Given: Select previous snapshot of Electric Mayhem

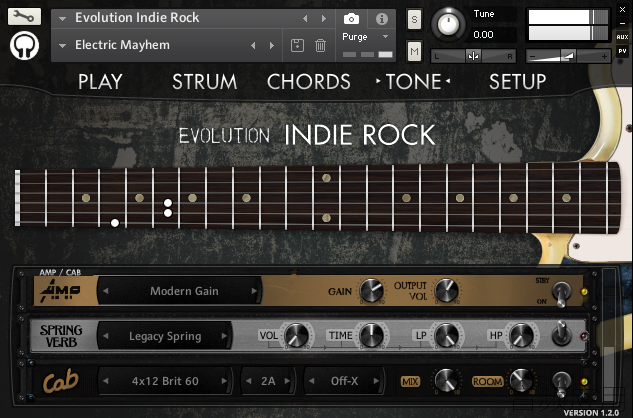Looking at the screenshot, I should [x=254, y=46].
